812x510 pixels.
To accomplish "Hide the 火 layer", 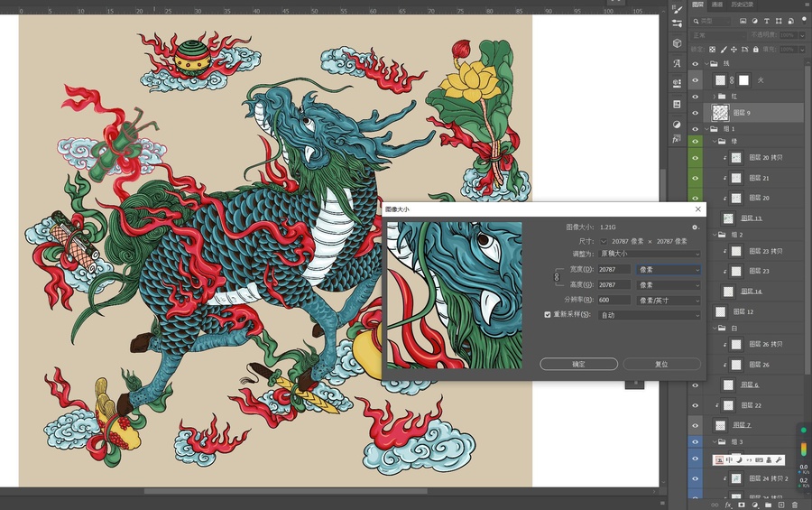I will [696, 80].
